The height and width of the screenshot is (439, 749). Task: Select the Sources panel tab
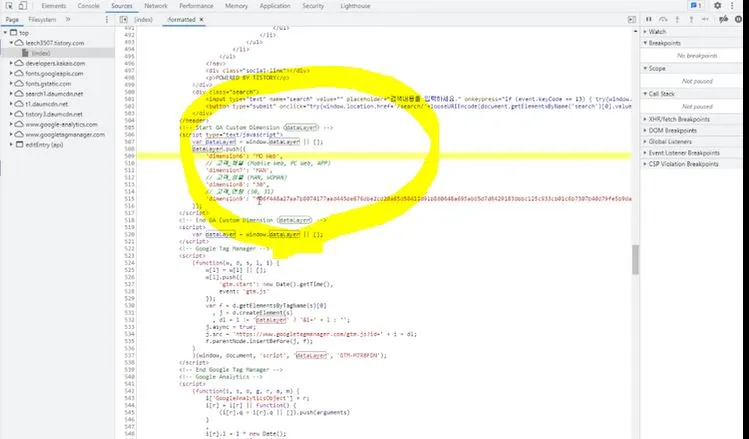(x=122, y=6)
